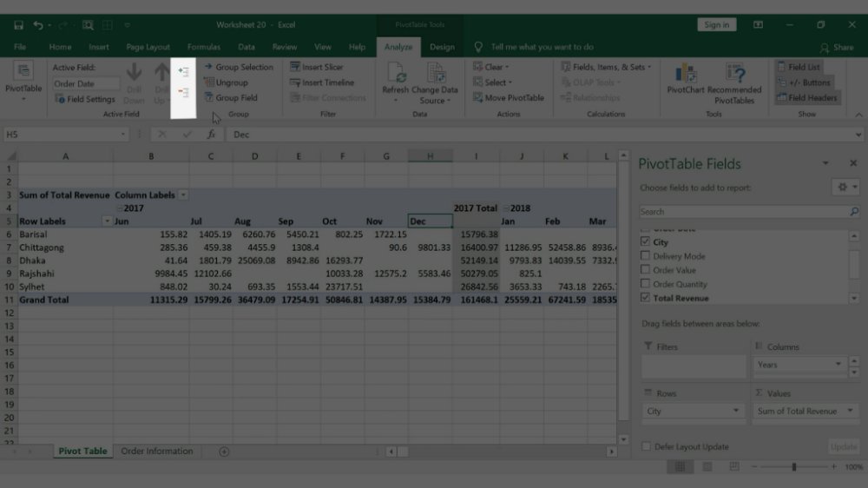This screenshot has width=868, height=488.
Task: Open Field Settings
Action: (85, 99)
